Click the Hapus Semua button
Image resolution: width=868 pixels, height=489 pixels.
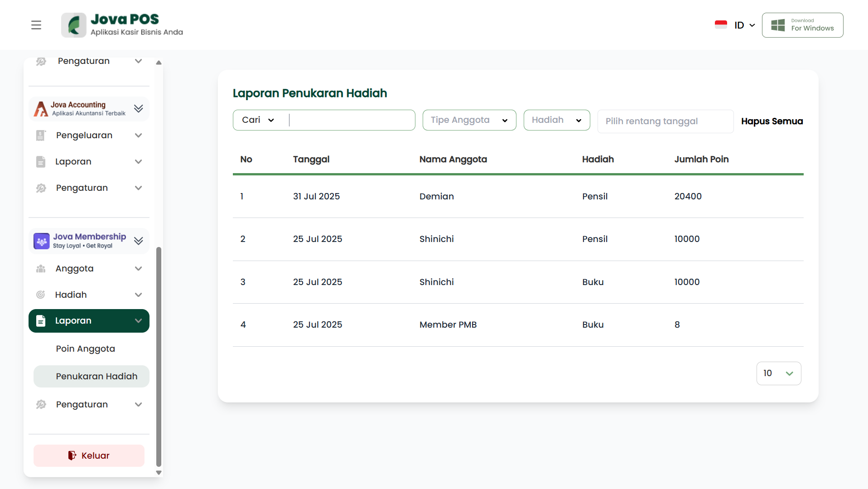pos(772,121)
